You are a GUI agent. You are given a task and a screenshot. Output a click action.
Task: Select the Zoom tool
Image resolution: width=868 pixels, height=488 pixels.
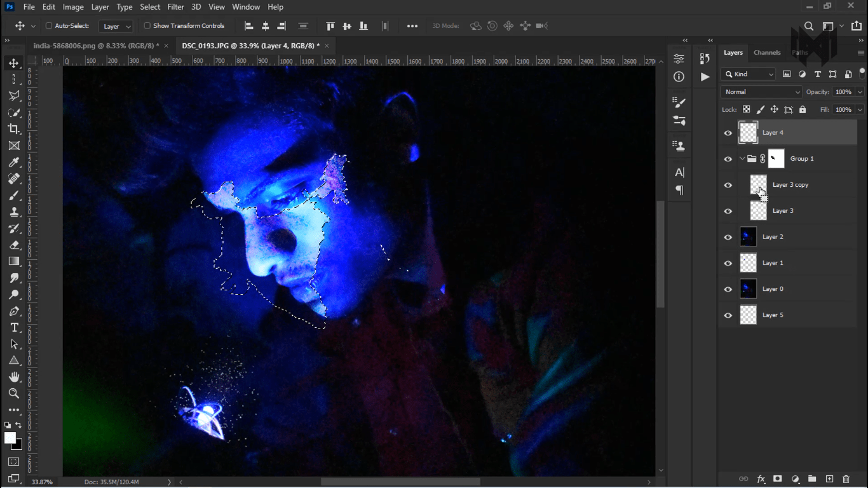pyautogui.click(x=14, y=394)
